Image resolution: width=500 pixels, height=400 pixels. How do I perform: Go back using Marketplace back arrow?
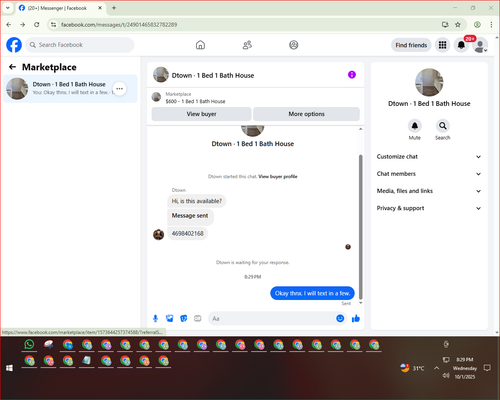(12, 67)
